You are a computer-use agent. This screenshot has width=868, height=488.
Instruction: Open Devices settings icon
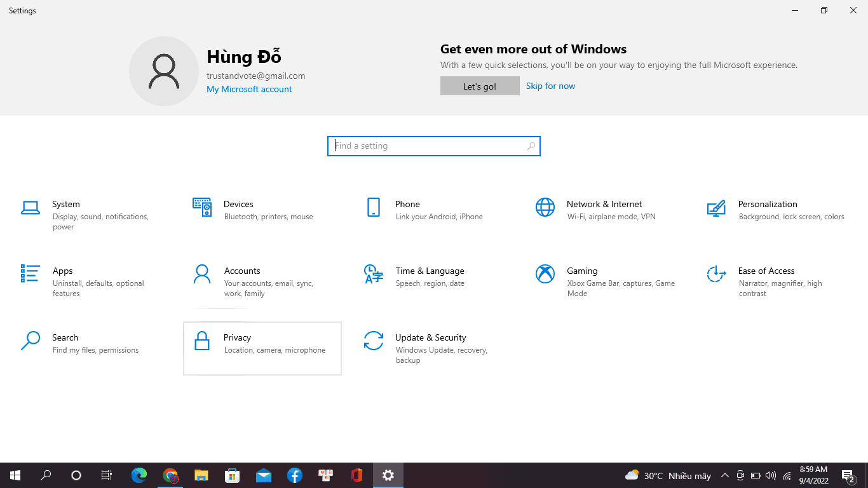pos(202,207)
